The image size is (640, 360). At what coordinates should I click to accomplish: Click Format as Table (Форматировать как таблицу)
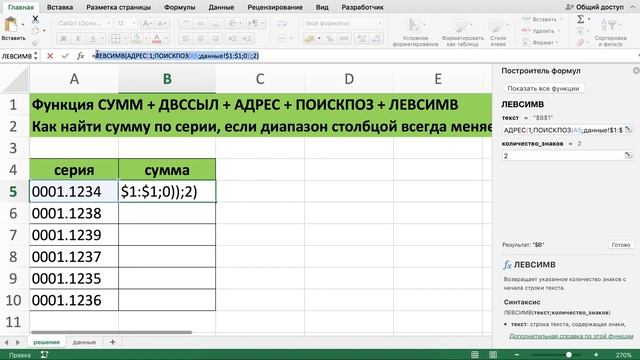[x=462, y=32]
